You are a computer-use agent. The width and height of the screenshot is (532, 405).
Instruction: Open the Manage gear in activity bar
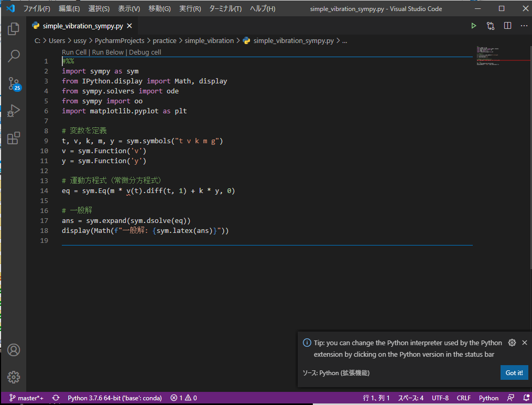(x=14, y=377)
